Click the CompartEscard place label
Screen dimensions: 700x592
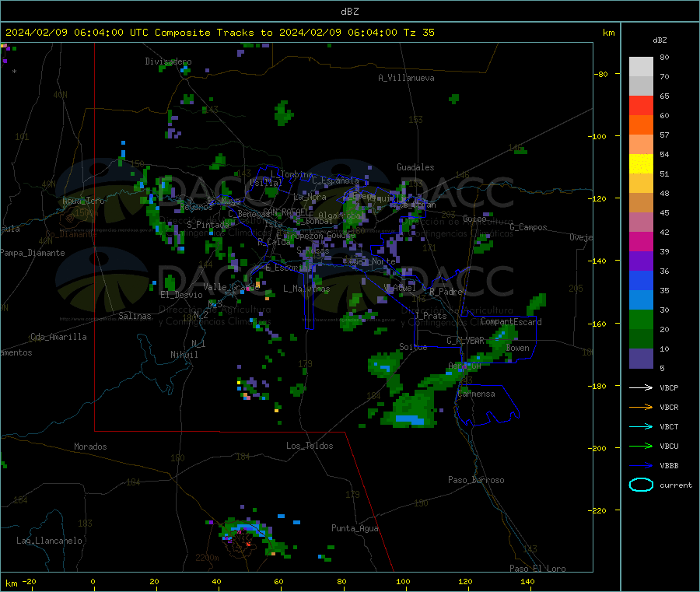tap(511, 322)
